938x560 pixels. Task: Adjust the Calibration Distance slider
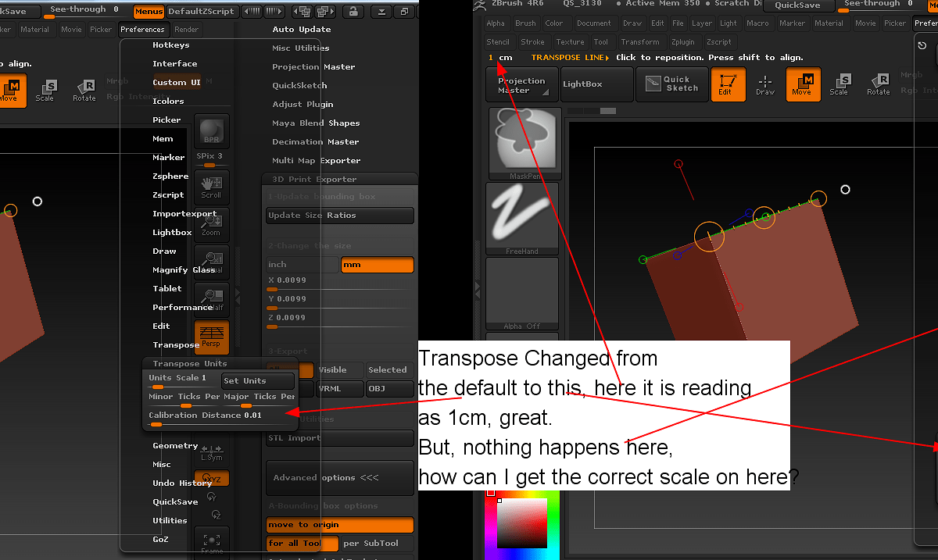[221, 419]
